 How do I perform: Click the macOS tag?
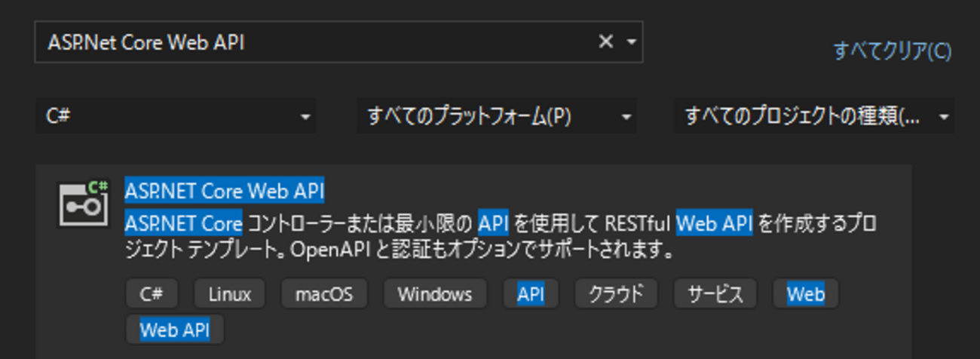(x=323, y=293)
